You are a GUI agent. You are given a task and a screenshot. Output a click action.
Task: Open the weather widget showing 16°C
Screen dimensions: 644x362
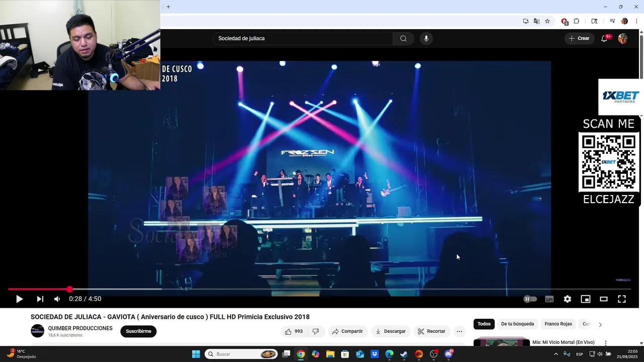pos(21,354)
